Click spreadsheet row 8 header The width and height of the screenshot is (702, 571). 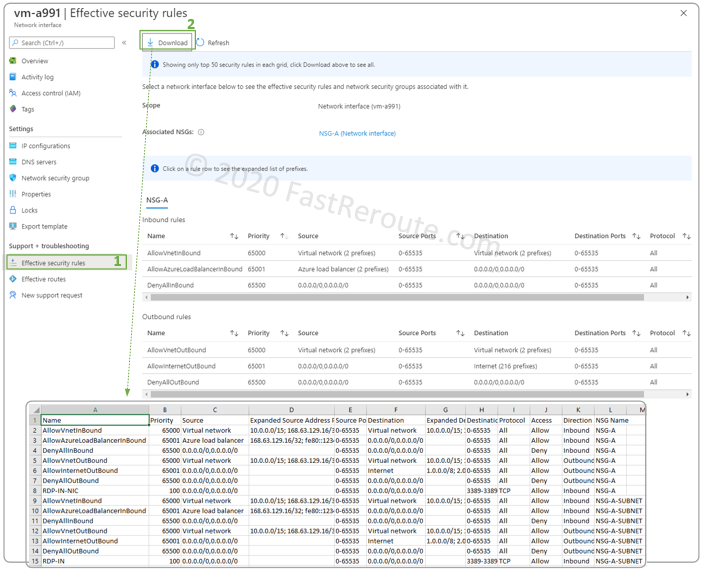(x=34, y=491)
